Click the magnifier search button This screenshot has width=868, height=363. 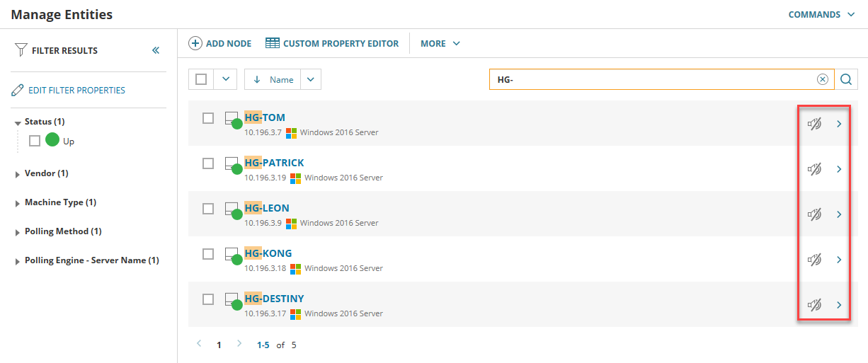tap(845, 79)
